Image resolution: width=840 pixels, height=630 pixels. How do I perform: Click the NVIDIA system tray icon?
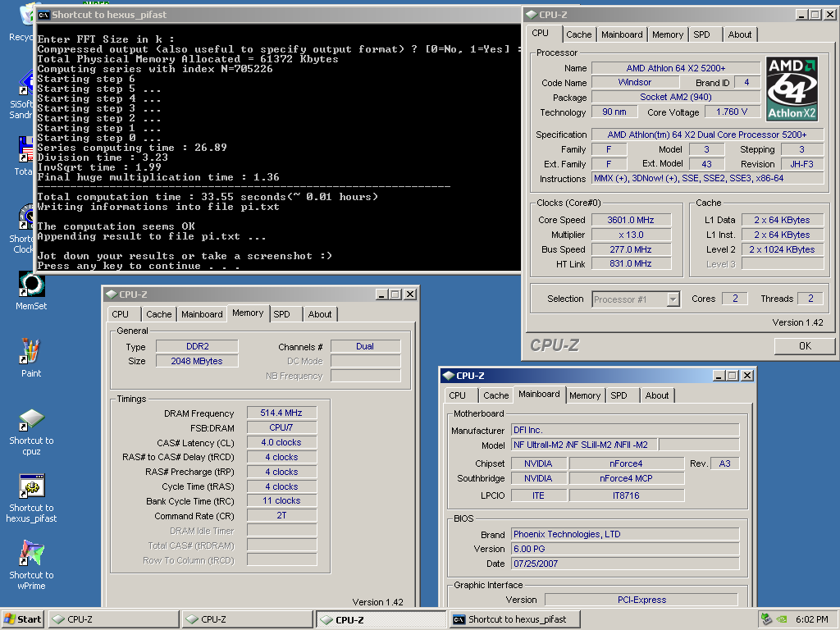coord(782,619)
